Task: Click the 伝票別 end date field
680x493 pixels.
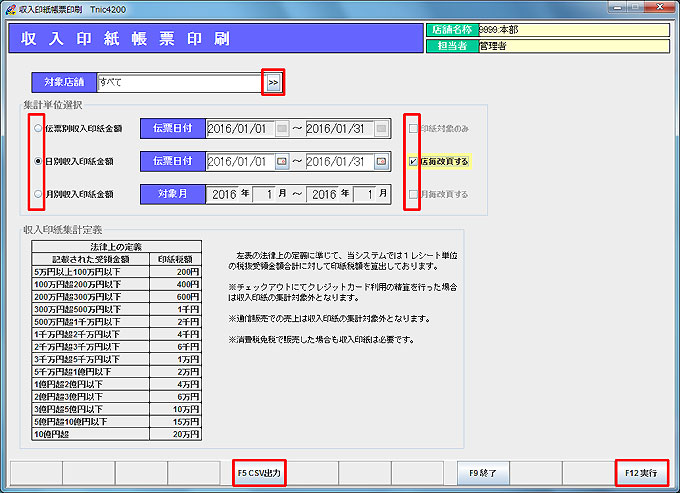Action: tap(339, 129)
